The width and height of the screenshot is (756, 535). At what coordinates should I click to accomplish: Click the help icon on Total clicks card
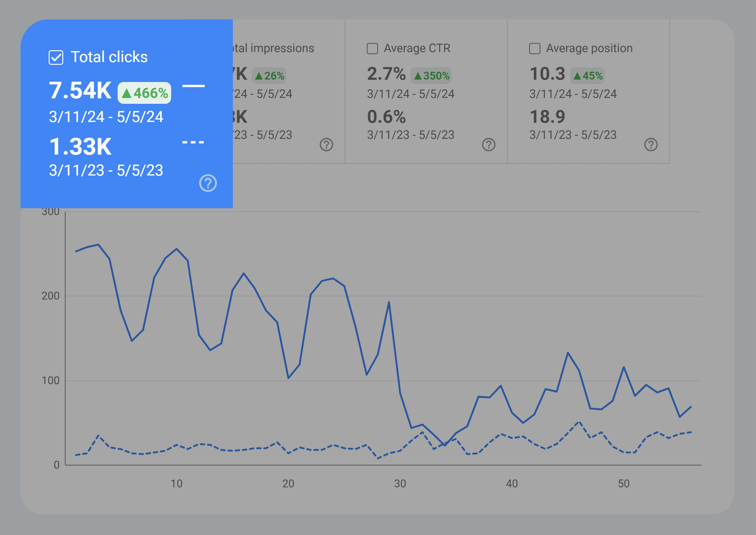pos(208,183)
